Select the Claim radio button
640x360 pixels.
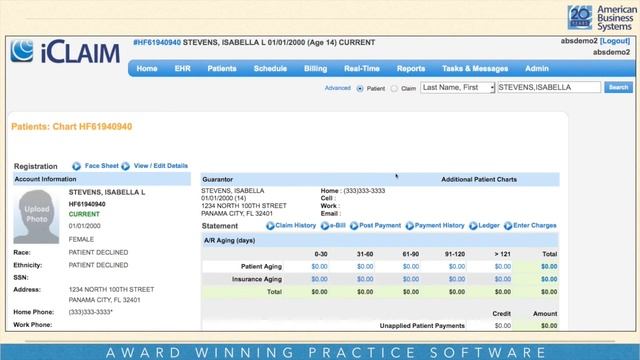(x=394, y=89)
